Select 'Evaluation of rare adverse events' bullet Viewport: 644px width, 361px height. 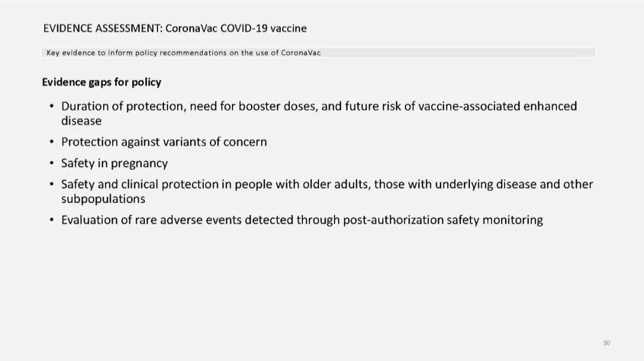(302, 220)
